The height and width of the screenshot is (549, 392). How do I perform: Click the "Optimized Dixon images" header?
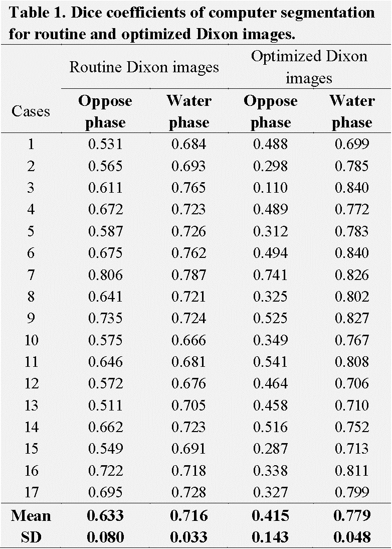(309, 67)
